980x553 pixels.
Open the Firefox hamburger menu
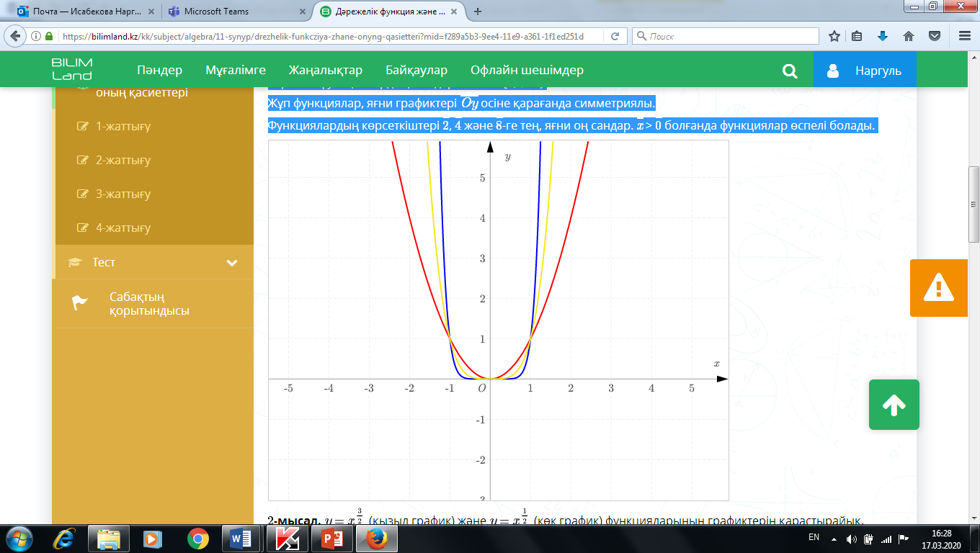pos(965,36)
